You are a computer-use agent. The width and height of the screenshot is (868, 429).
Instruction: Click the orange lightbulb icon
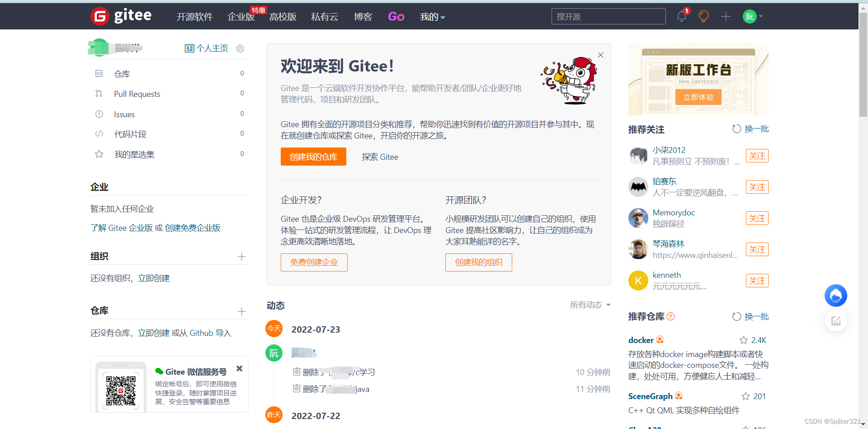703,16
